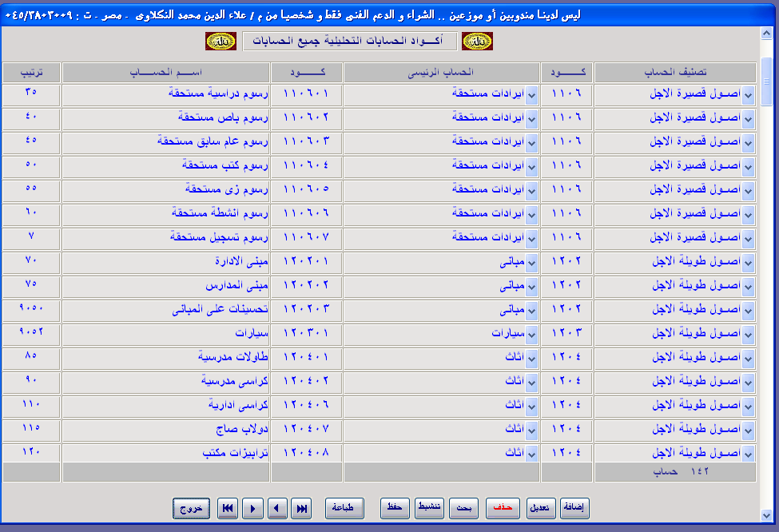Expand classification dropdown for ترابيزات مكتب row
This screenshot has height=532, width=779.
(748, 454)
